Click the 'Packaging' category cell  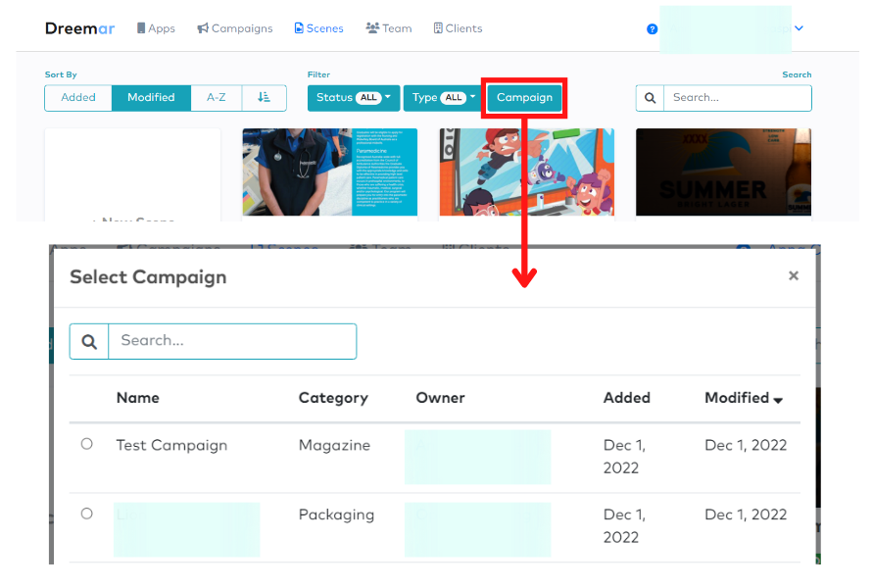[x=336, y=515]
